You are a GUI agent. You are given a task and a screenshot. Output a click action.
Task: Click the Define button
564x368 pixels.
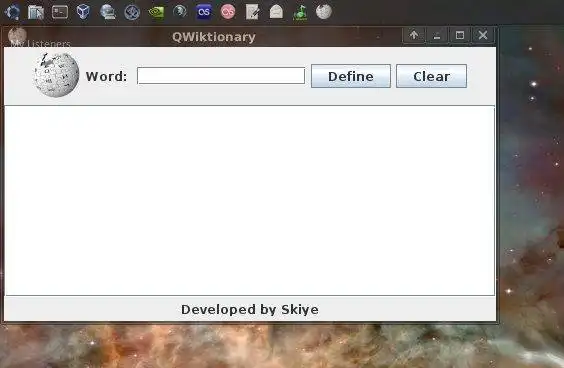pos(351,76)
